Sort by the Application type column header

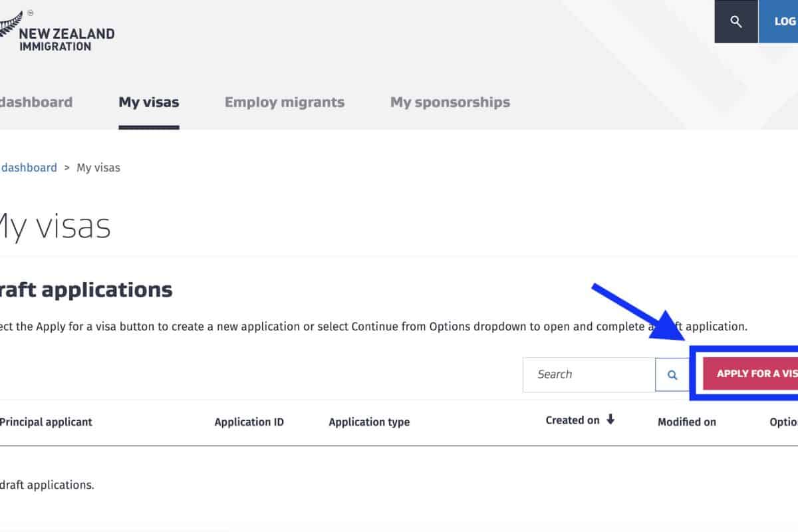click(x=369, y=422)
